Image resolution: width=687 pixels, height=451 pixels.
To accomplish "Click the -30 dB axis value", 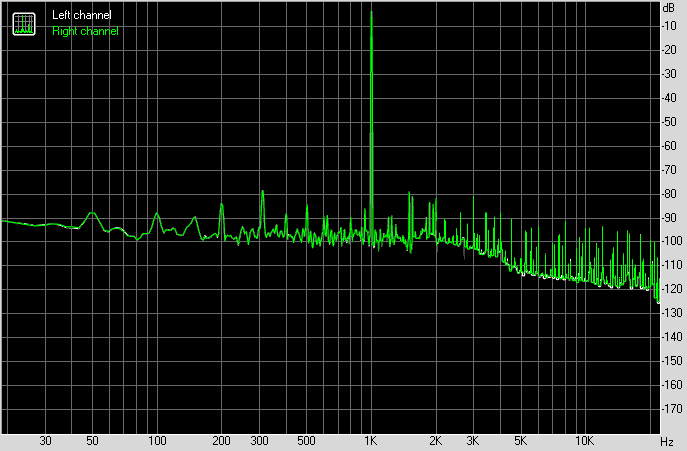I will [669, 74].
